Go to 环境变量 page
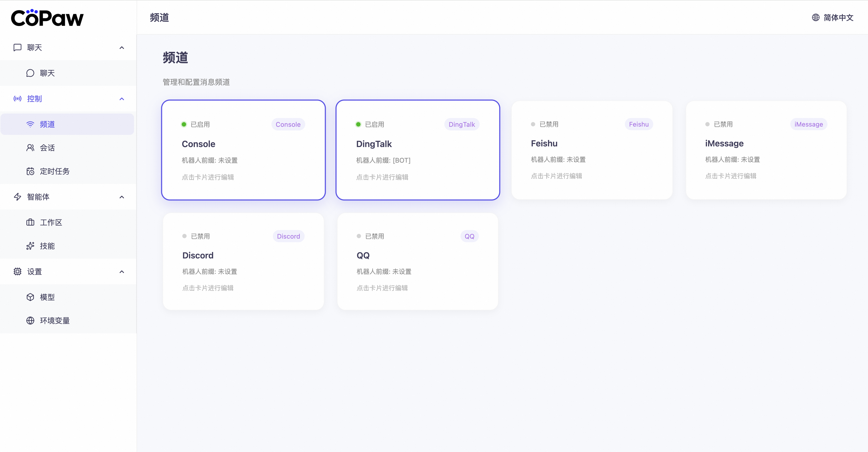This screenshot has width=868, height=452. pos(55,321)
